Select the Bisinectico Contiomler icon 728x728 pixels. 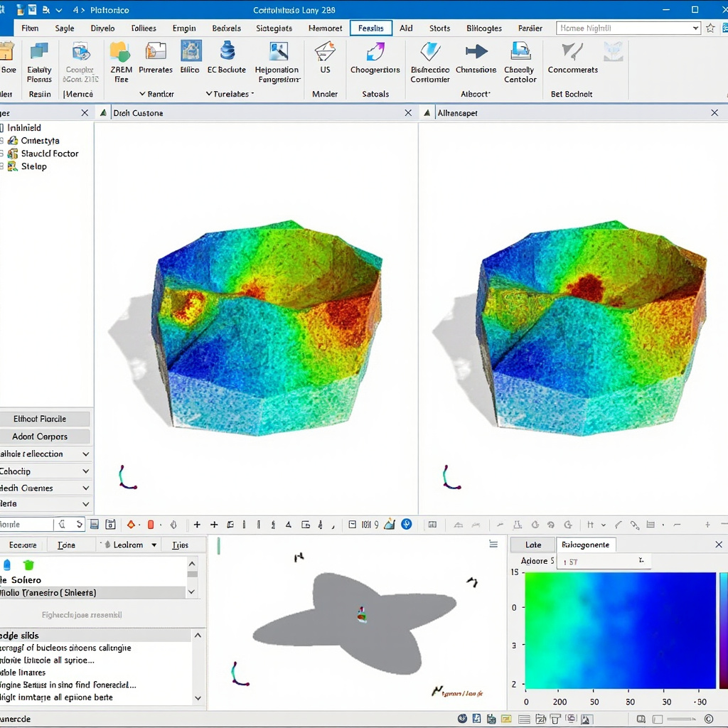pyautogui.click(x=429, y=52)
